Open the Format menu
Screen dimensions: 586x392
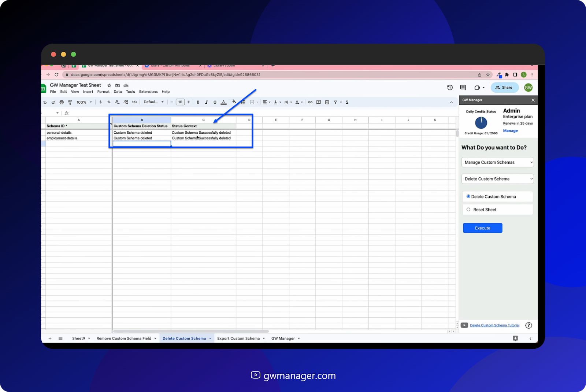(x=103, y=92)
